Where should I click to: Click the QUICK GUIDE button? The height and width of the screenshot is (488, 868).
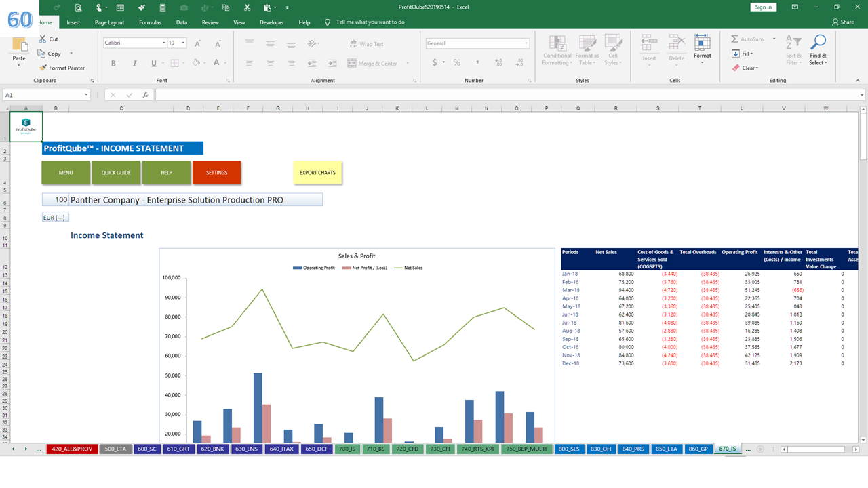[x=116, y=173]
